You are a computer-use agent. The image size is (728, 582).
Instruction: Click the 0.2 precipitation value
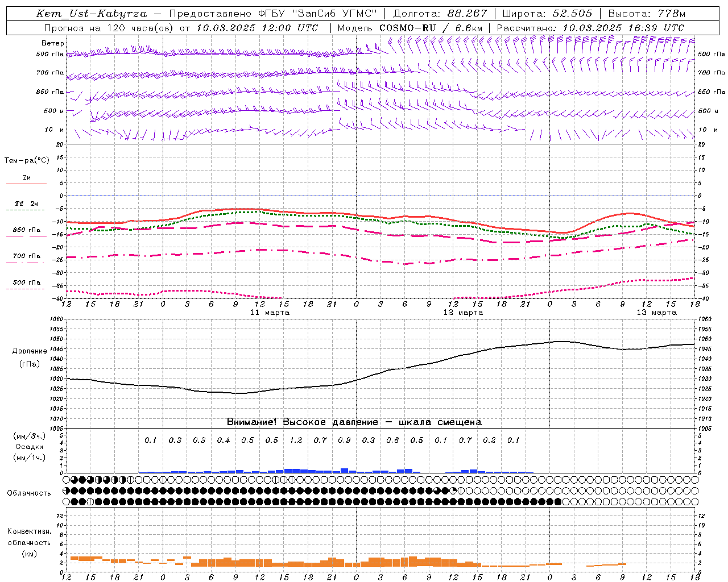tap(489, 440)
